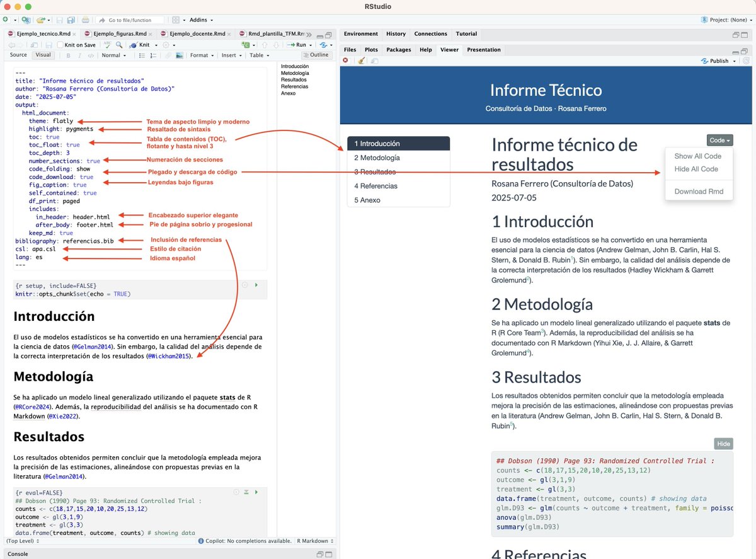Insert a numbered list

(x=153, y=55)
